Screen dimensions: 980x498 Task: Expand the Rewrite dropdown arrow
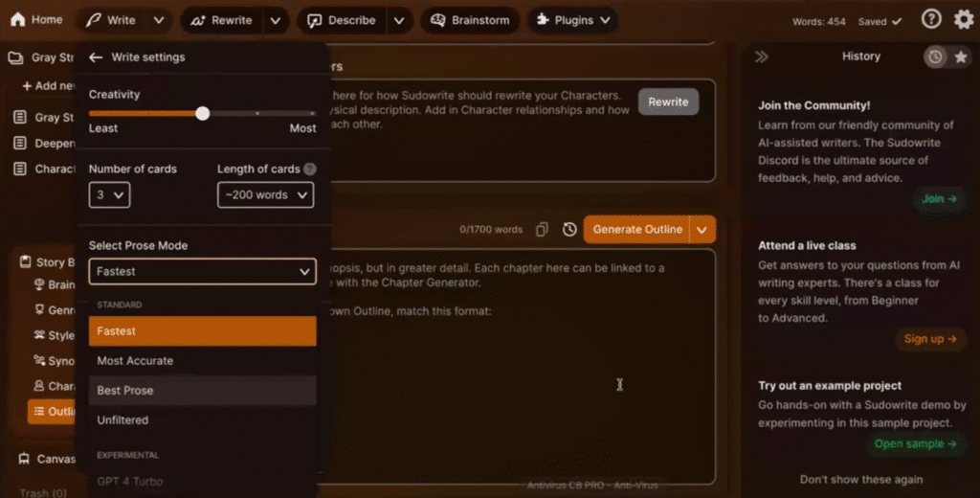click(276, 20)
